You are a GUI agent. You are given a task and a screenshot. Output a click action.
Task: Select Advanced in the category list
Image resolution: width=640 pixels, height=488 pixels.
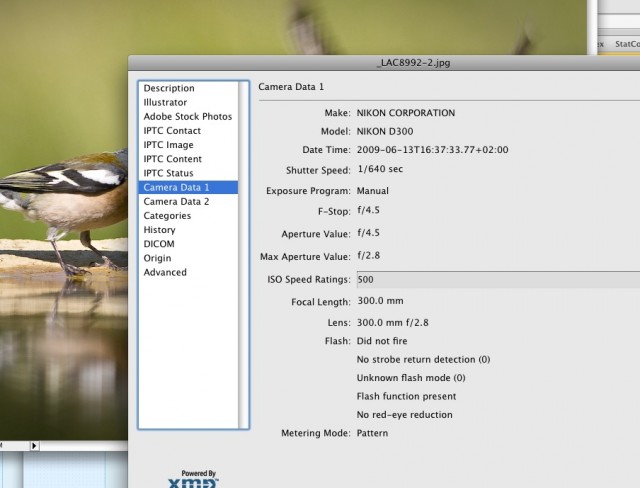(x=165, y=272)
